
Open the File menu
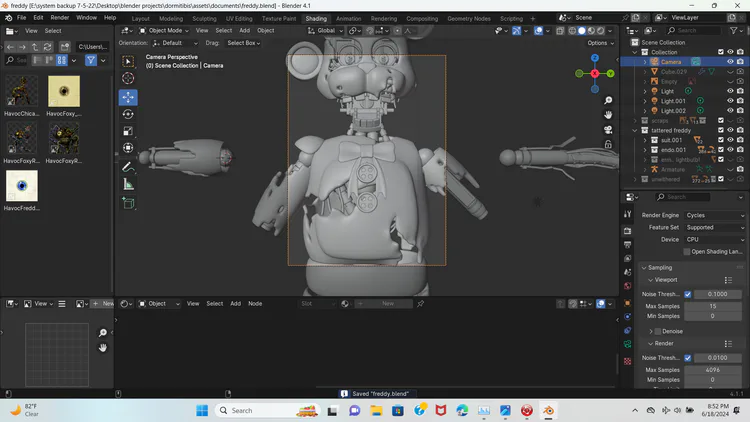pos(22,18)
